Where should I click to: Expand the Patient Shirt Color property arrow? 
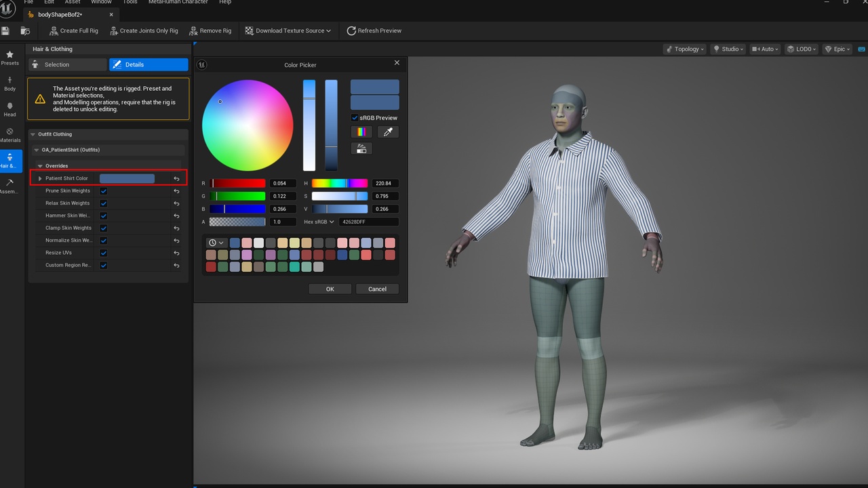[40, 179]
